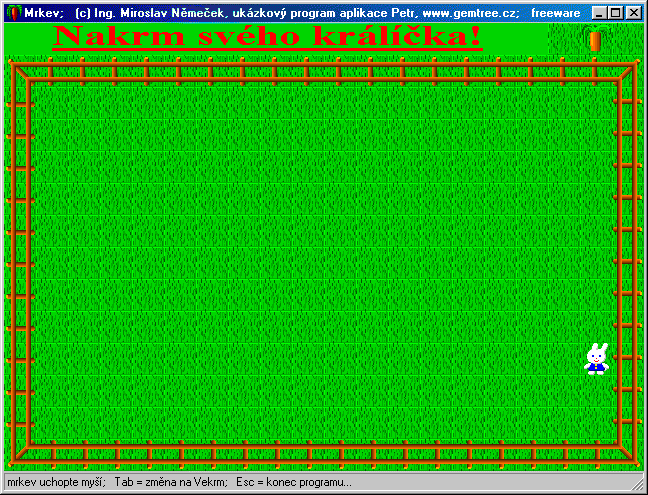Click 'Tab = změna na Vekrm' status text
The width and height of the screenshot is (648, 495).
(x=171, y=482)
